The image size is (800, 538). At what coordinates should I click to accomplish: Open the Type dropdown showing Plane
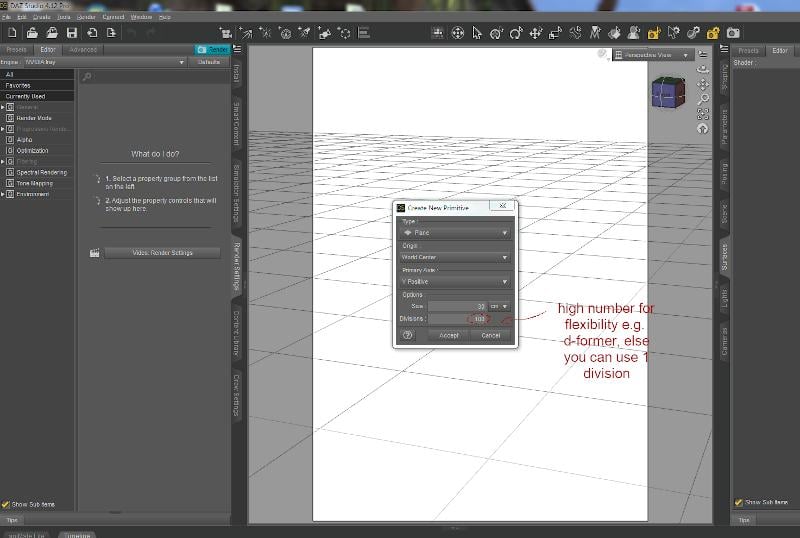(455, 233)
